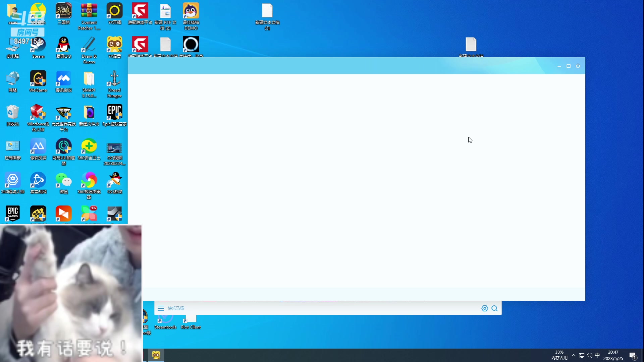This screenshot has height=362, width=644.
Task: Expand the hidden system tray icons
Action: coord(573,355)
